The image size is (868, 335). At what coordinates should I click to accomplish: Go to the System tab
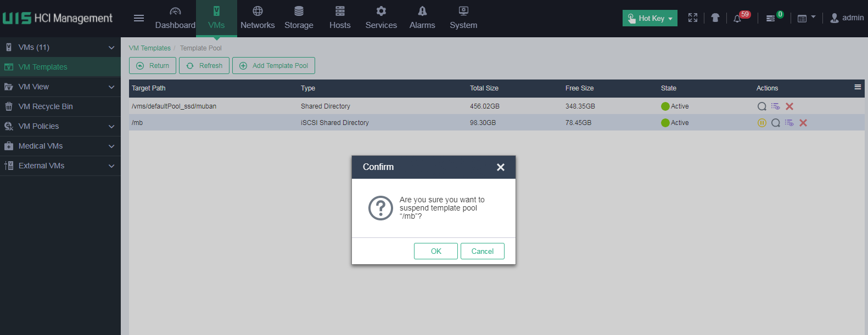(x=463, y=18)
